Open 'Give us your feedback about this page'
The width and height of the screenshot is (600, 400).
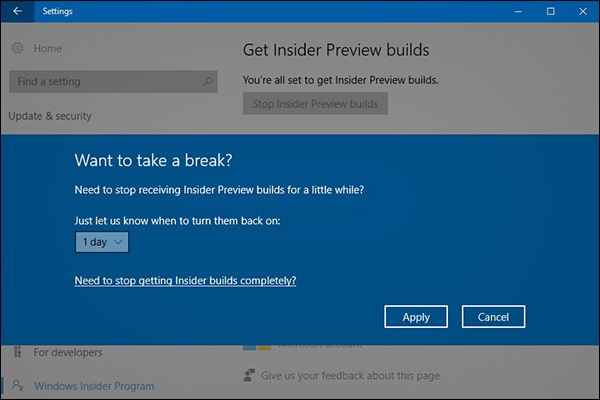[350, 376]
